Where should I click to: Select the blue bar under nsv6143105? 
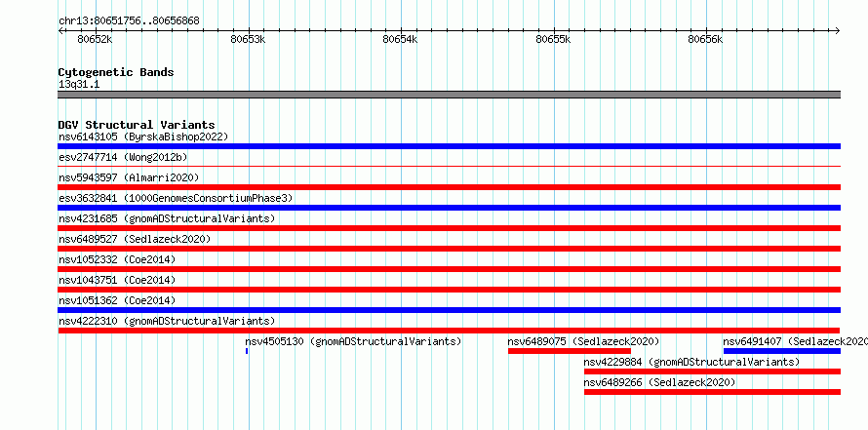point(449,146)
